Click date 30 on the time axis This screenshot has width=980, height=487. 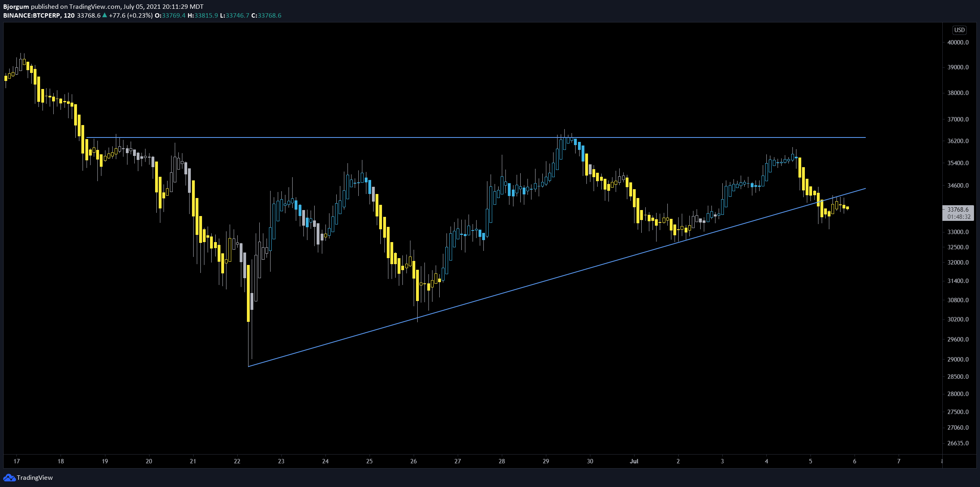[x=590, y=461]
